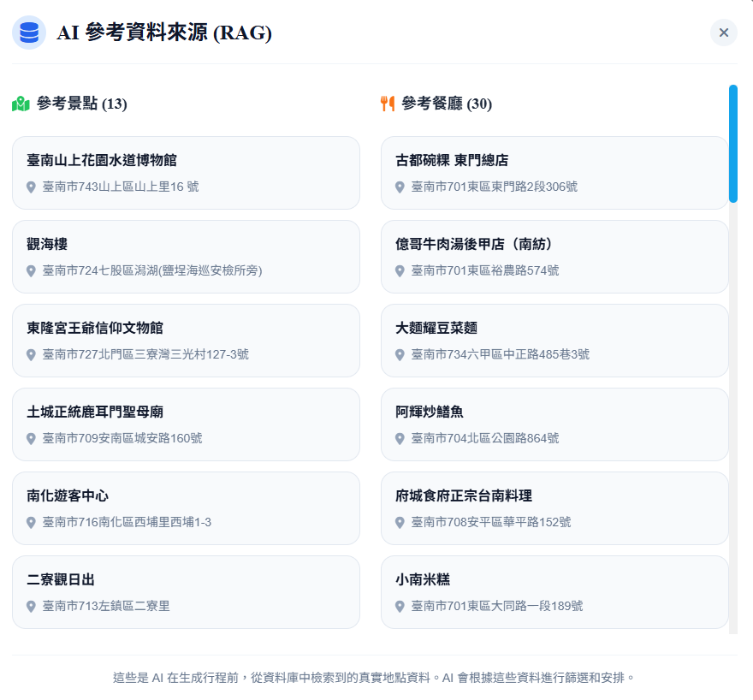Select the 二寮觀日出 title
The height and width of the screenshot is (700, 753).
61,579
